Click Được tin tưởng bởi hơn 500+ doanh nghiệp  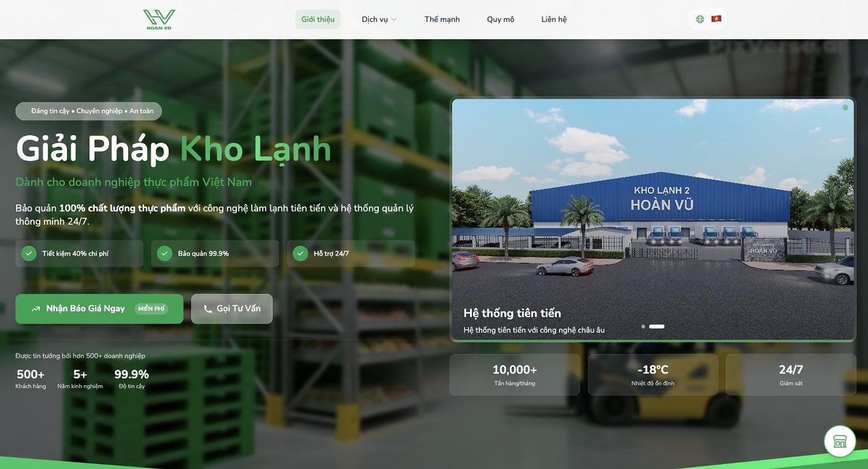coord(80,355)
